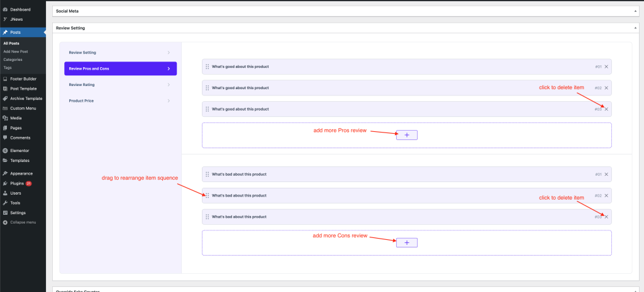
Task: Go to Add New Post
Action: pos(15,51)
